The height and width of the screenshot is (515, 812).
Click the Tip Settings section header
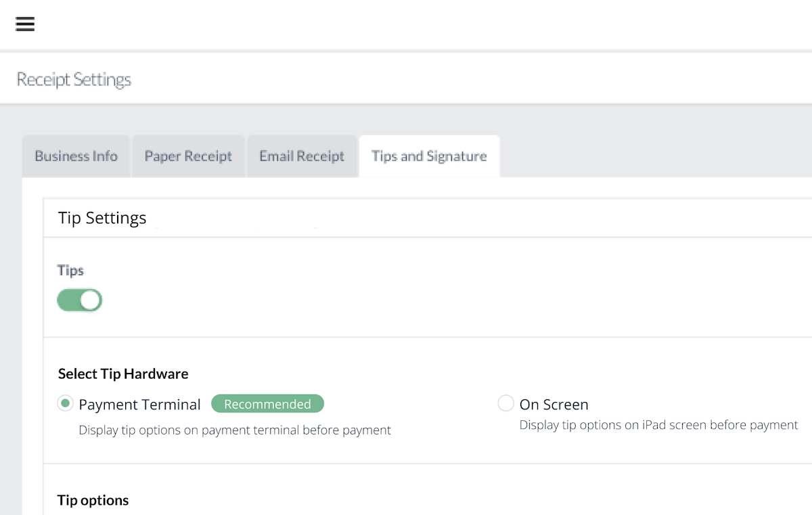(x=101, y=217)
